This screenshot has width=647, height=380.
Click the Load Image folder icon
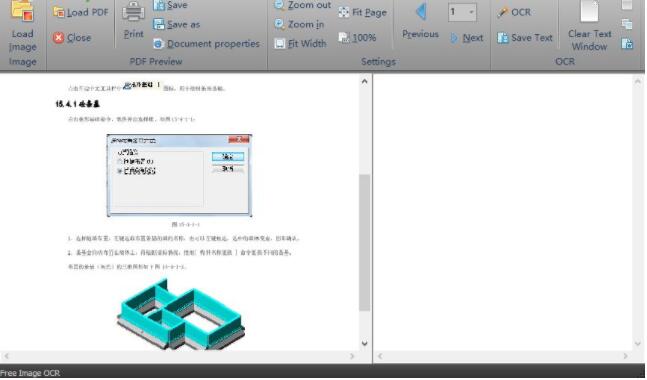[x=22, y=11]
